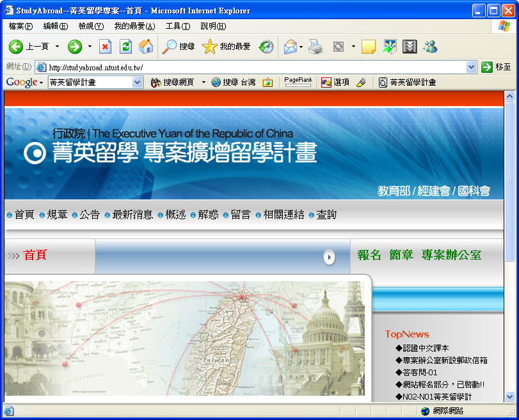Click the Google toolbar highlighter icon
The image size is (519, 420).
tap(361, 82)
